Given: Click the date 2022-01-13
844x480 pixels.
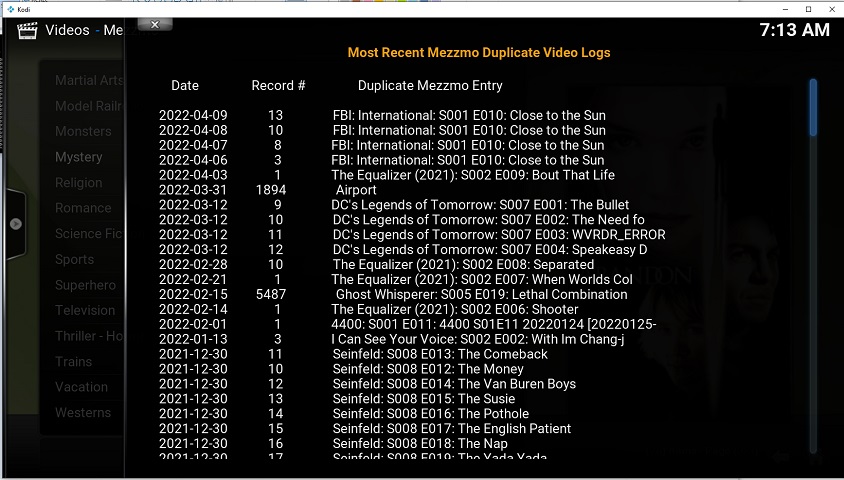Looking at the screenshot, I should point(193,339).
